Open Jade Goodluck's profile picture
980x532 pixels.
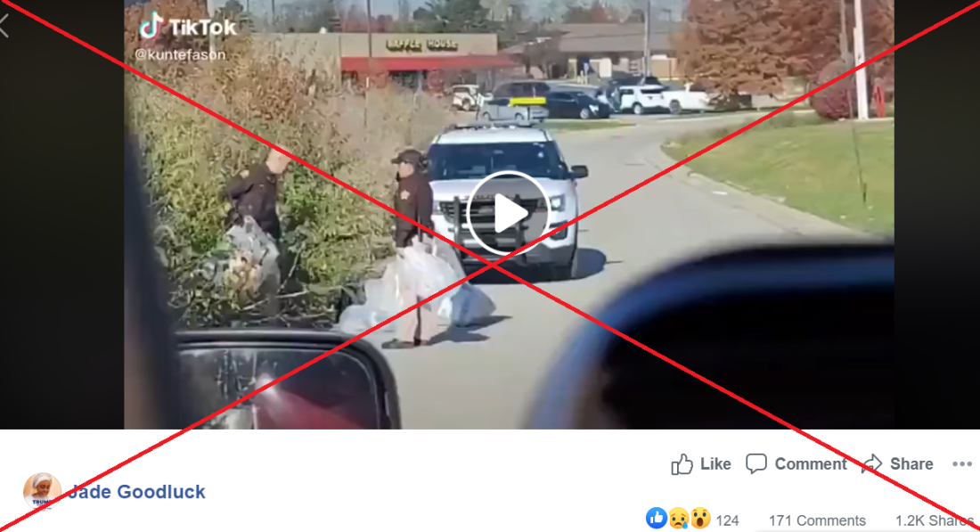coord(42,491)
